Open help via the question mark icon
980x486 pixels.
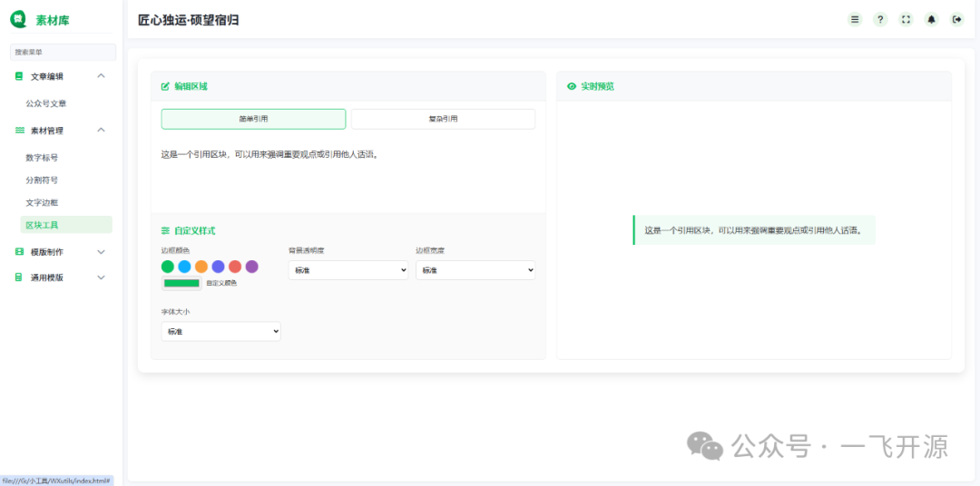879,20
